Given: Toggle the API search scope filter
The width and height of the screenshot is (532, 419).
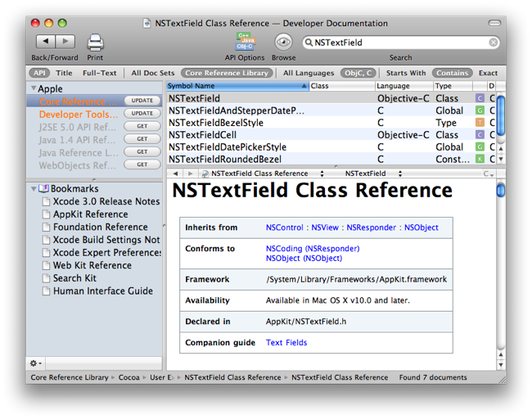Looking at the screenshot, I should pyautogui.click(x=39, y=73).
